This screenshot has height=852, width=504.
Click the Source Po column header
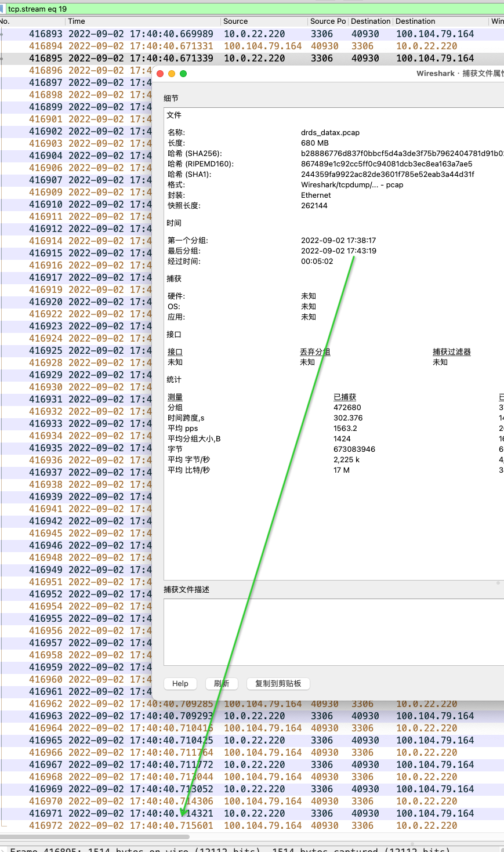328,21
